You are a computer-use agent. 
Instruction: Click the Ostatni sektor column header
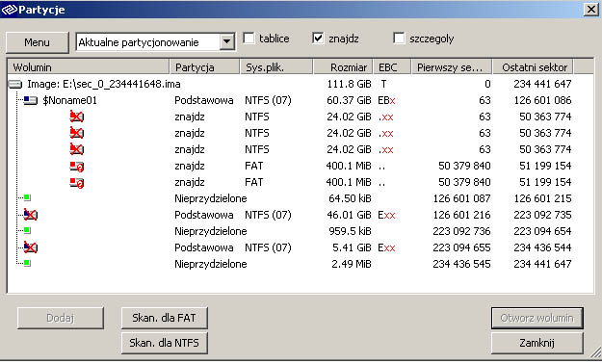[x=533, y=67]
